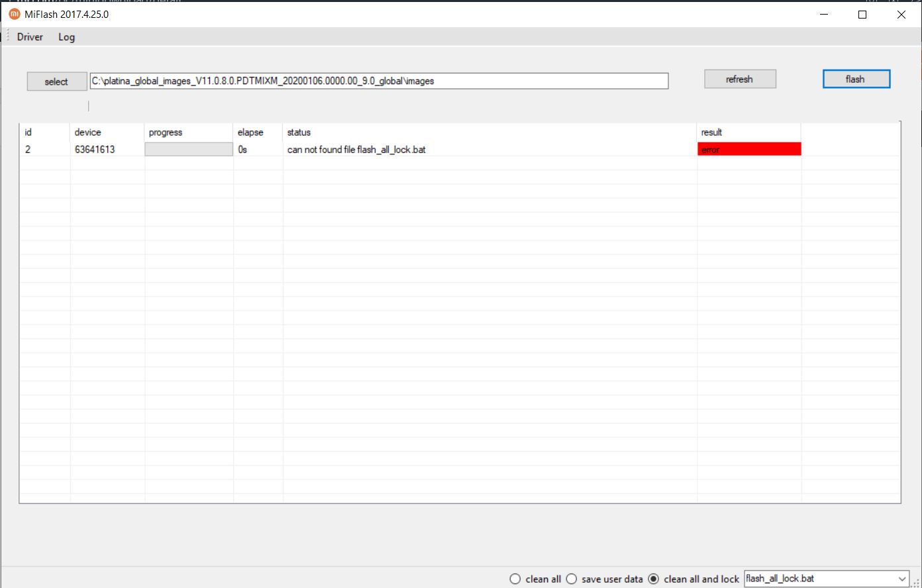Click the device column header
Viewport: 922px width, 588px height.
(107, 132)
